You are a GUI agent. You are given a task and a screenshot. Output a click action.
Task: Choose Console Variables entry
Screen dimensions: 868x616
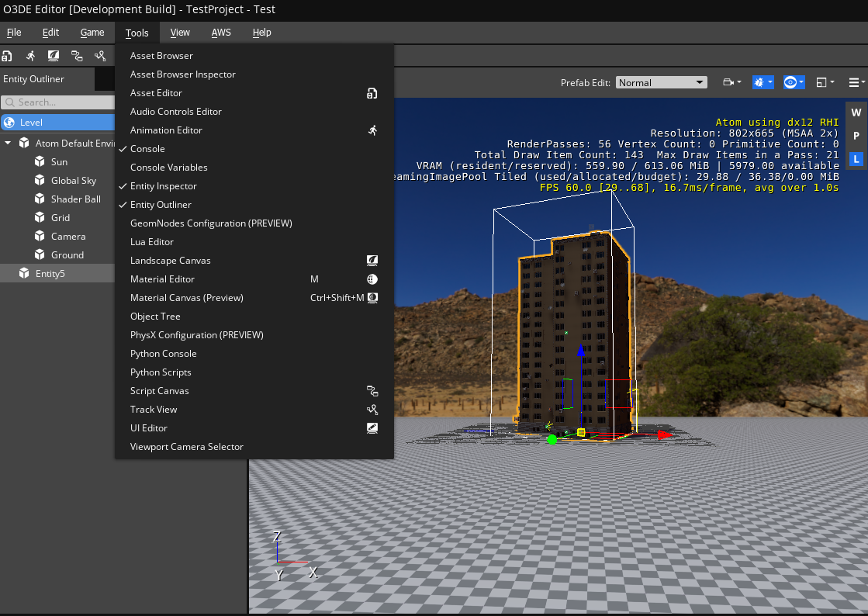click(x=254, y=167)
